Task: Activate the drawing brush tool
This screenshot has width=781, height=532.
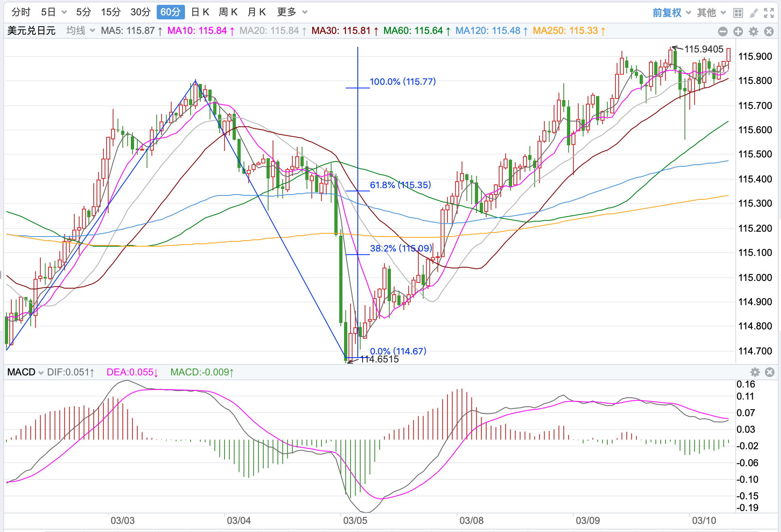Action: point(754,13)
